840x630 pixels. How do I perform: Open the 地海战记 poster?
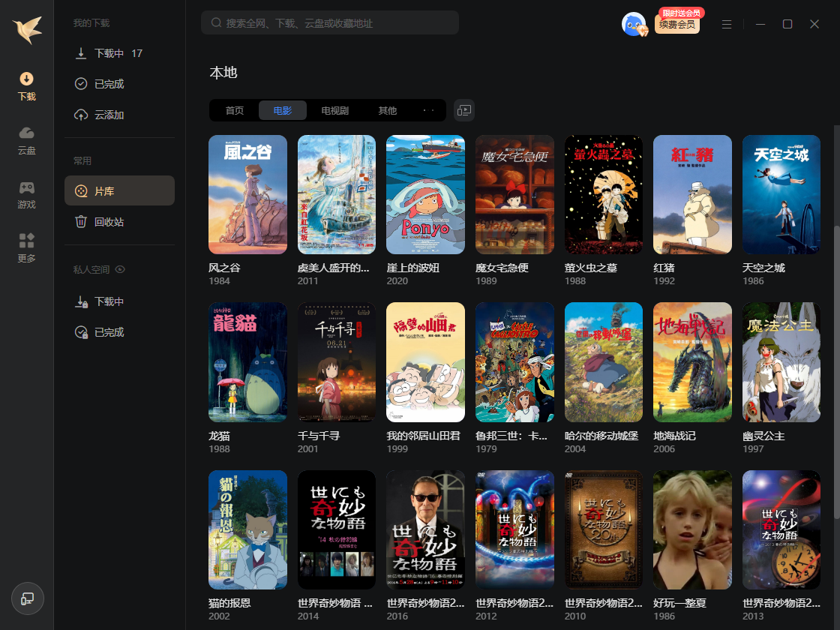(x=692, y=362)
